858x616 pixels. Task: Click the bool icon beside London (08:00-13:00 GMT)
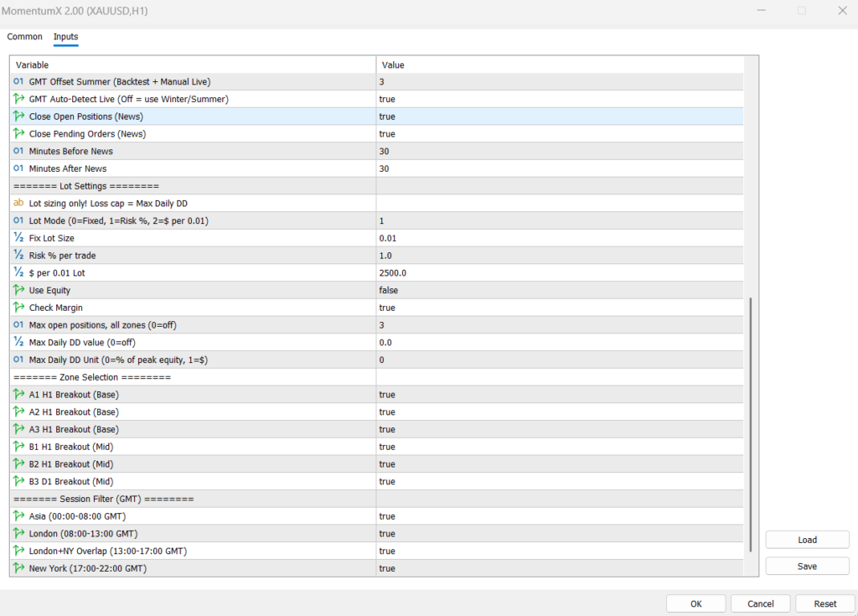pyautogui.click(x=18, y=534)
